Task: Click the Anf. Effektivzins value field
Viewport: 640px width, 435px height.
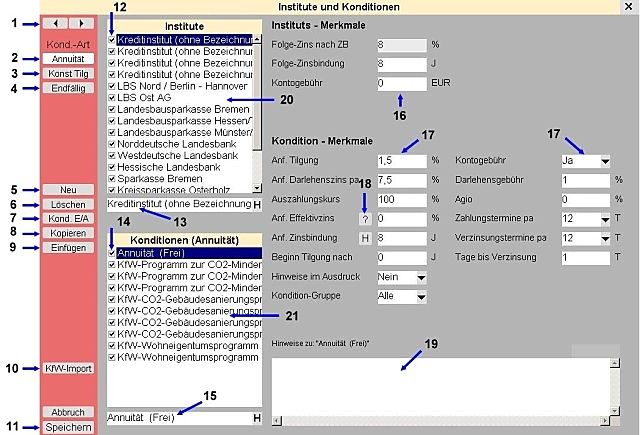Action: coord(402,219)
